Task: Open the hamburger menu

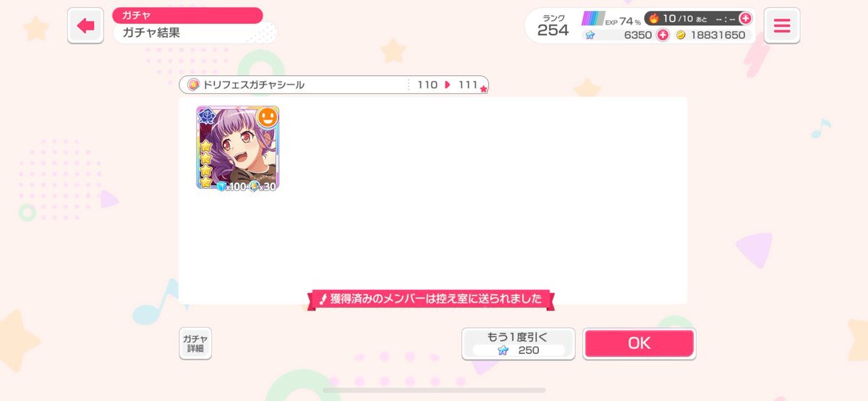Action: coord(781,26)
